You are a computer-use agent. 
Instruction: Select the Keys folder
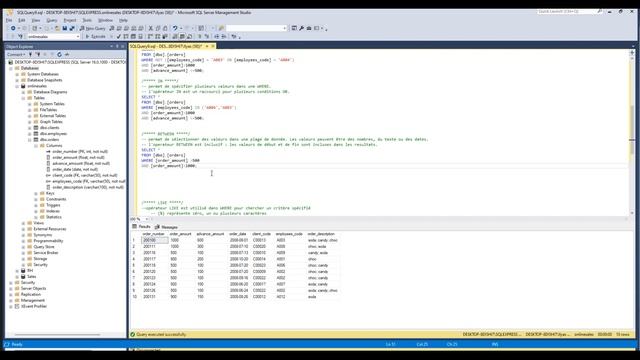tap(50, 193)
